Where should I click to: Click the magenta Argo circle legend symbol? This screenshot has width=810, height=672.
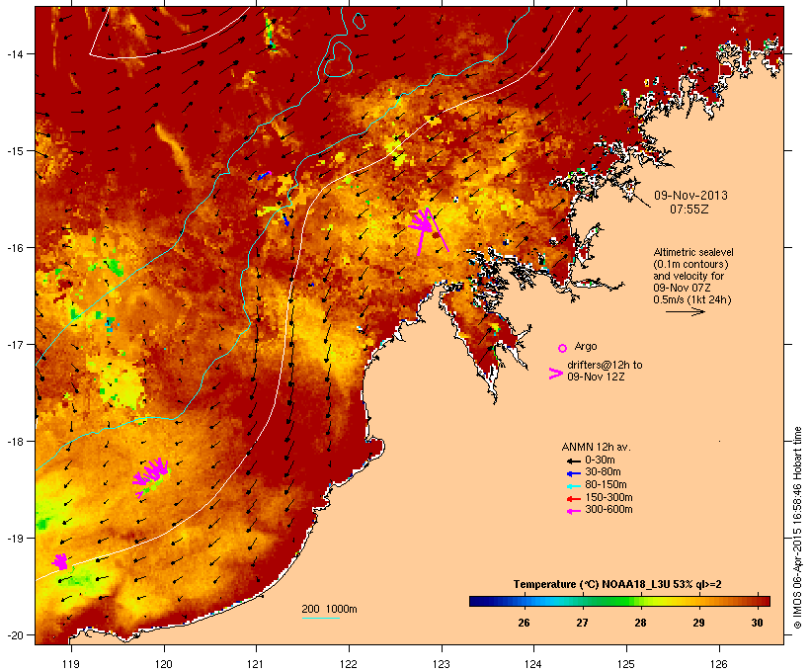(562, 348)
